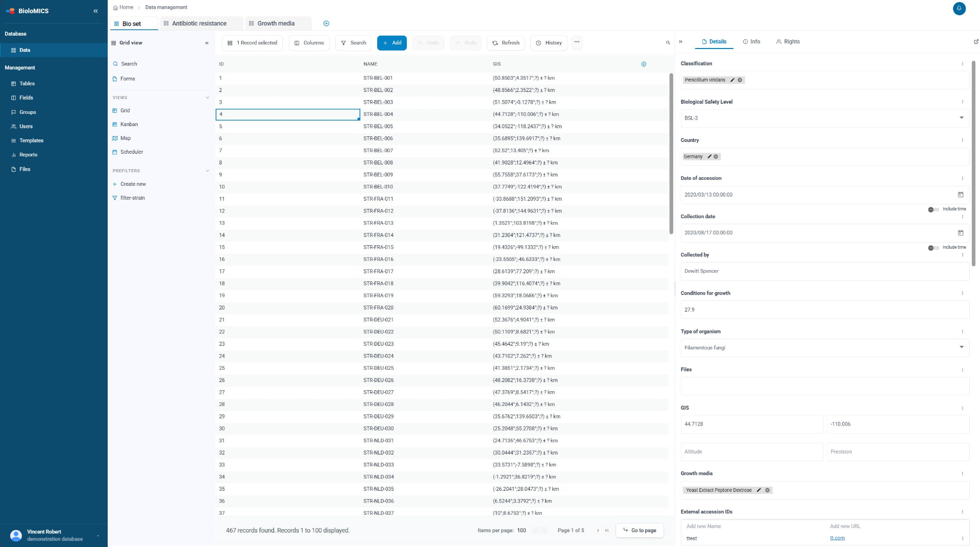Open calendar for Collection date
The image size is (980, 547).
[961, 233]
